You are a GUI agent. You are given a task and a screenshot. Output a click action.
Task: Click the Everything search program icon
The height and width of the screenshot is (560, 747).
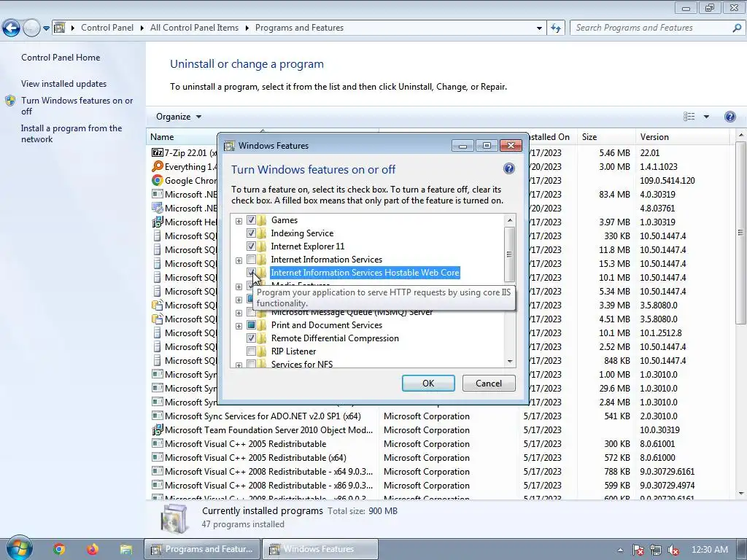click(158, 167)
